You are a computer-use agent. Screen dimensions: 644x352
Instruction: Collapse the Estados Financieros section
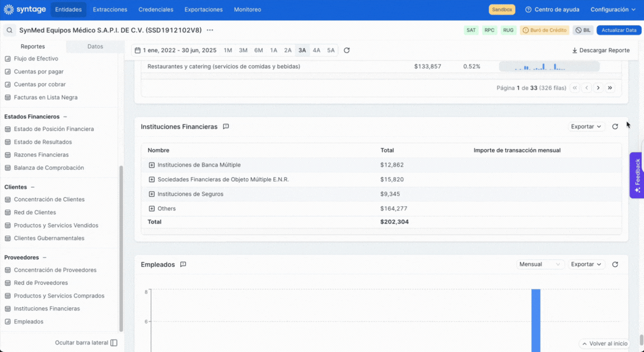pyautogui.click(x=65, y=117)
